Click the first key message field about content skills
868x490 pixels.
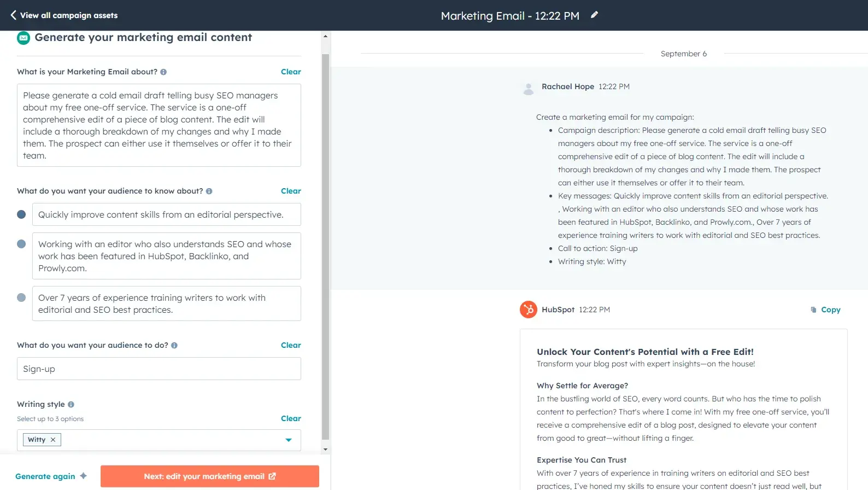pos(166,215)
